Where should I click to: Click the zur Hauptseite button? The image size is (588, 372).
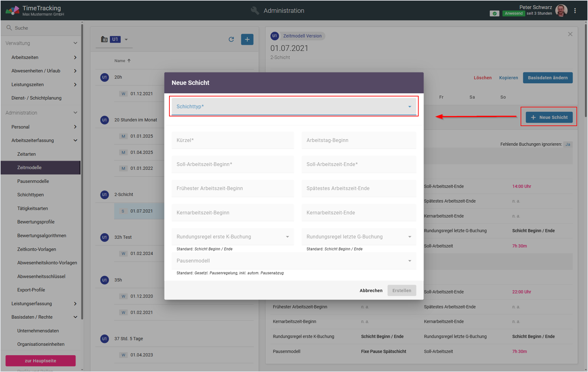coord(40,361)
